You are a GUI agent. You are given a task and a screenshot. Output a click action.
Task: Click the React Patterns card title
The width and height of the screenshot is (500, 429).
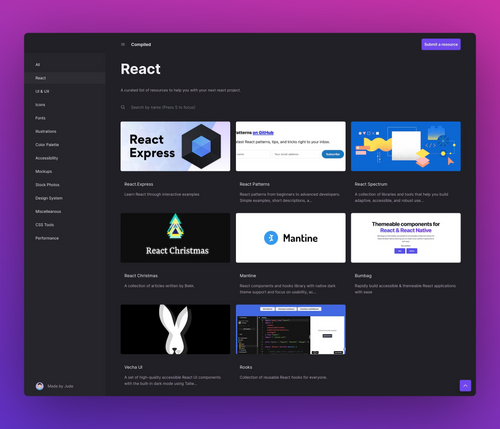tap(255, 184)
